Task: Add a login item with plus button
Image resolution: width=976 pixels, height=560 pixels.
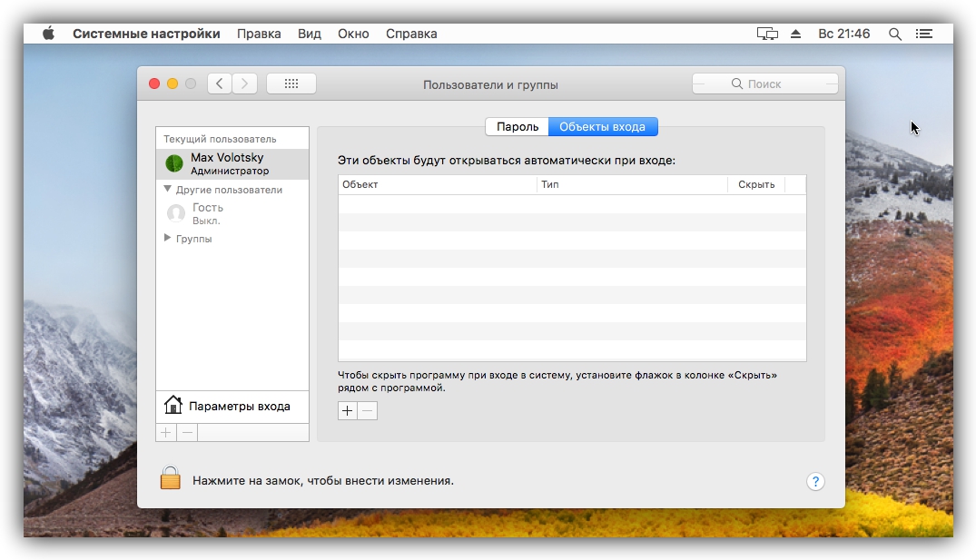Action: [x=348, y=410]
